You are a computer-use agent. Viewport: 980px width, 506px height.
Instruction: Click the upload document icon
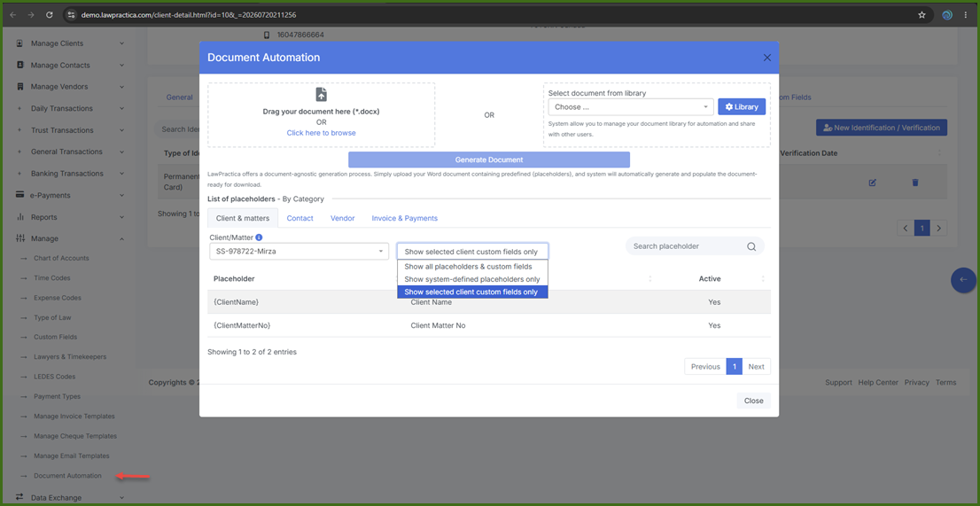click(322, 94)
